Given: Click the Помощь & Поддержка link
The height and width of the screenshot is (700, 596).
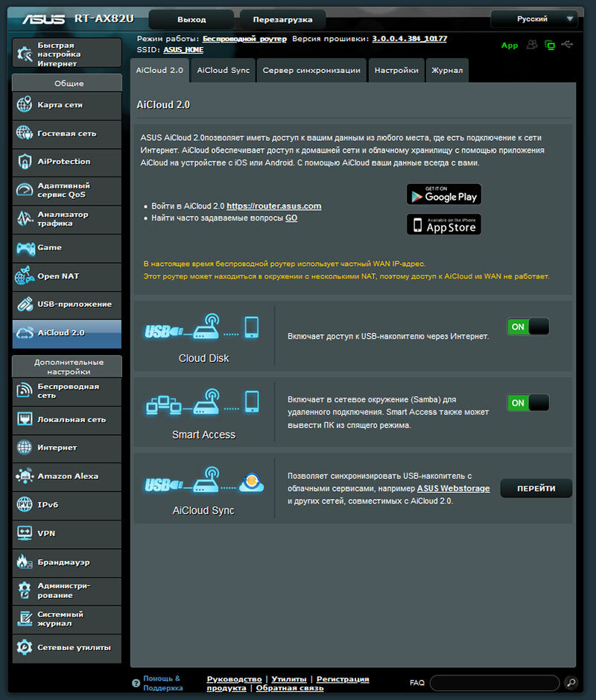Looking at the screenshot, I should click(162, 683).
